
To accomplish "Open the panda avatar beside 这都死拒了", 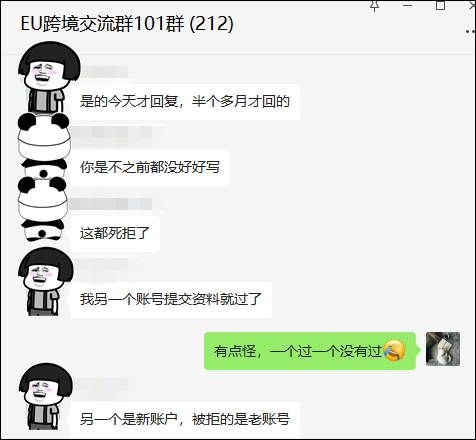I will pyautogui.click(x=43, y=209).
